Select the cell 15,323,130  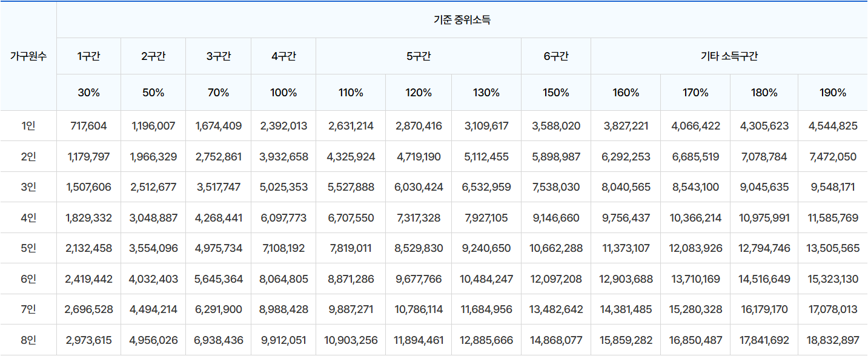pyautogui.click(x=833, y=279)
